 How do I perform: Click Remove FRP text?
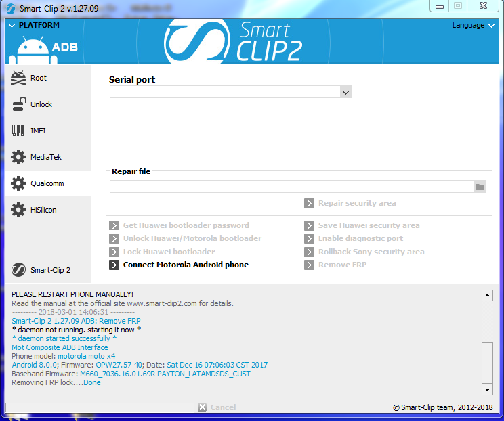click(342, 265)
